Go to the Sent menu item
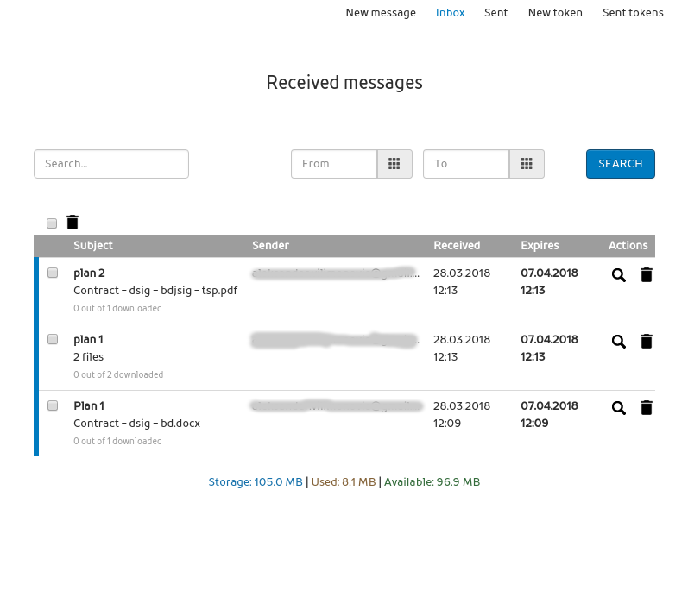Screen dimensions: 688x616 pos(495,13)
